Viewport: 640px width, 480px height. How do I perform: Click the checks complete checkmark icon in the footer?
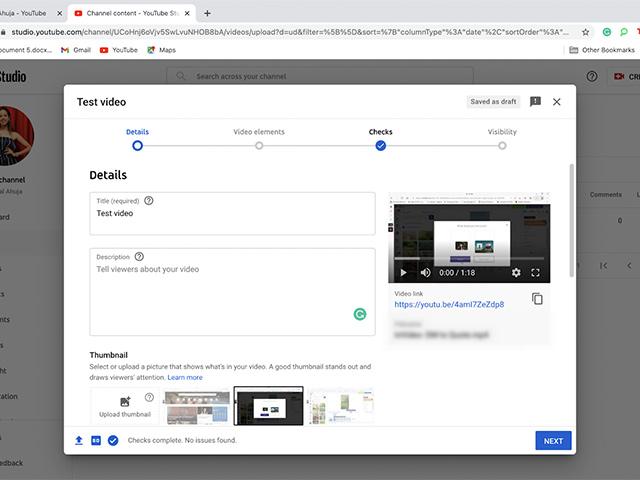coord(113,440)
